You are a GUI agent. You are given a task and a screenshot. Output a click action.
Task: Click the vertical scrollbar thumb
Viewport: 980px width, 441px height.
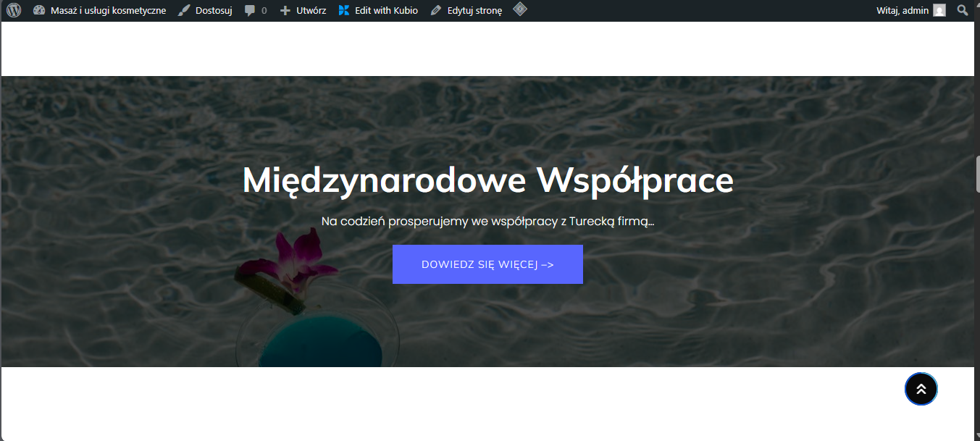(977, 172)
